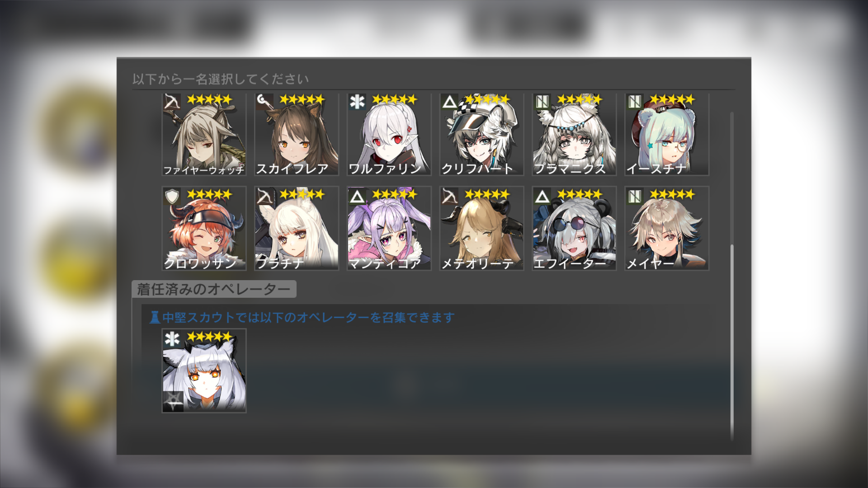
Task: Click caster class icon on スカイフレア
Action: (264, 102)
